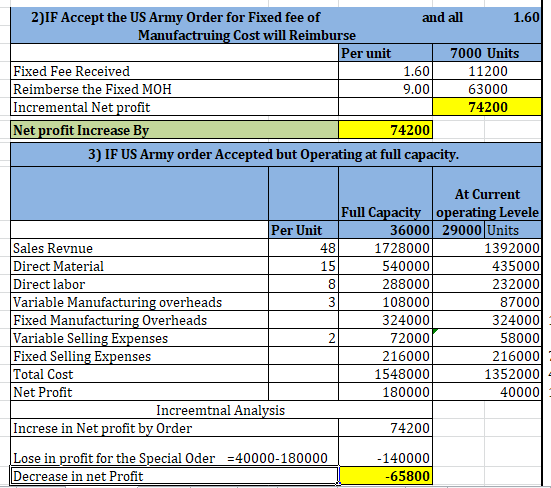Select the -140000 loss cell
The height and width of the screenshot is (488, 551).
(385, 452)
